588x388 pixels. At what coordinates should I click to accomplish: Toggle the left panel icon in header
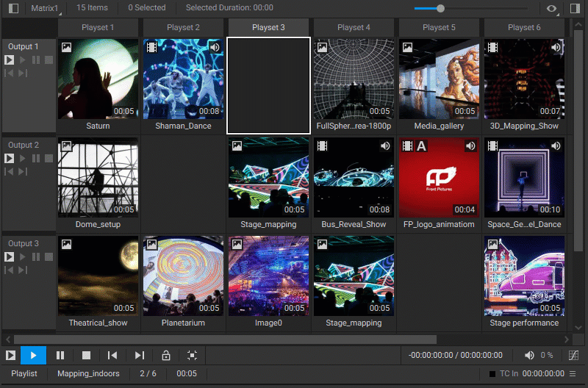(x=13, y=8)
